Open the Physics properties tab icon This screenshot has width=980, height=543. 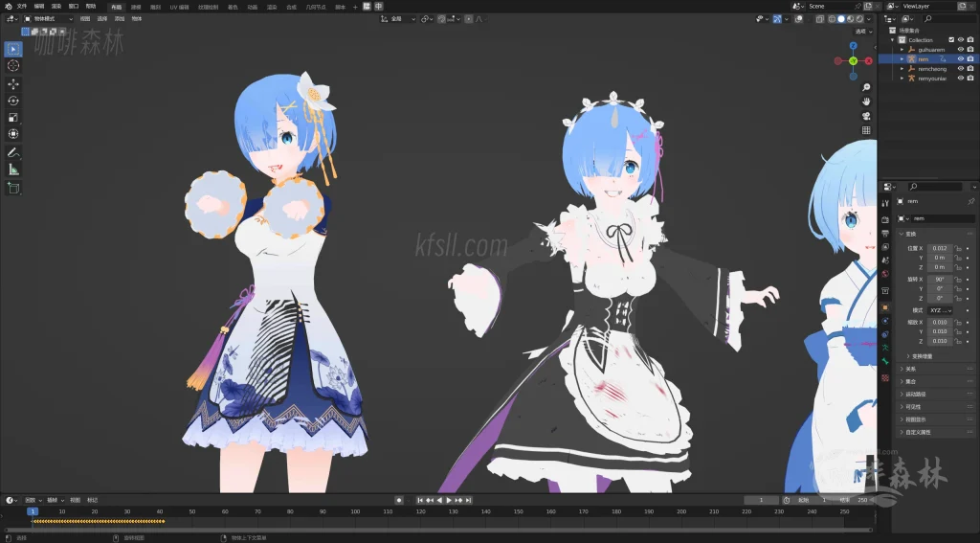pyautogui.click(x=885, y=321)
